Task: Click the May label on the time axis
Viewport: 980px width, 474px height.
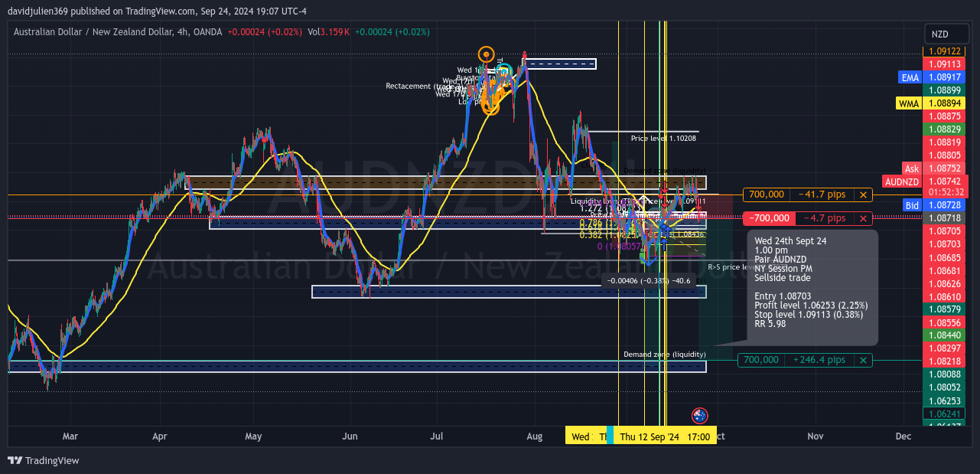Action: 253,436
